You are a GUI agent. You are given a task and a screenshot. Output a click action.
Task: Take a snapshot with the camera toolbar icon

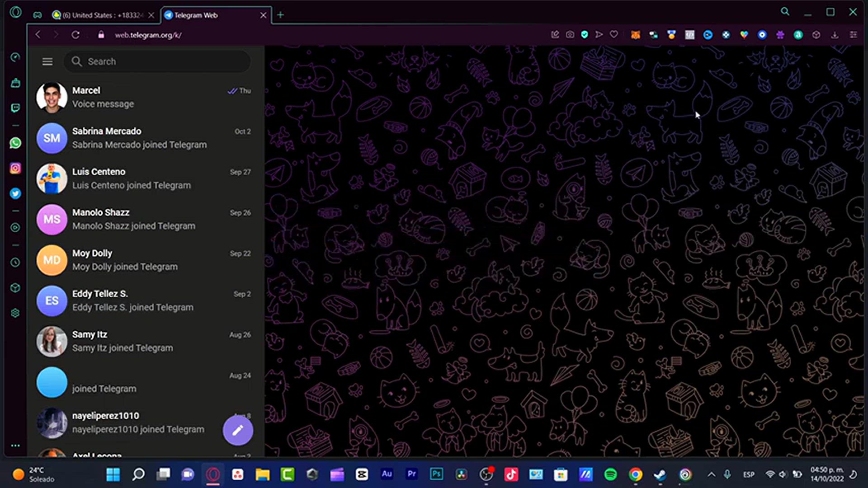570,34
